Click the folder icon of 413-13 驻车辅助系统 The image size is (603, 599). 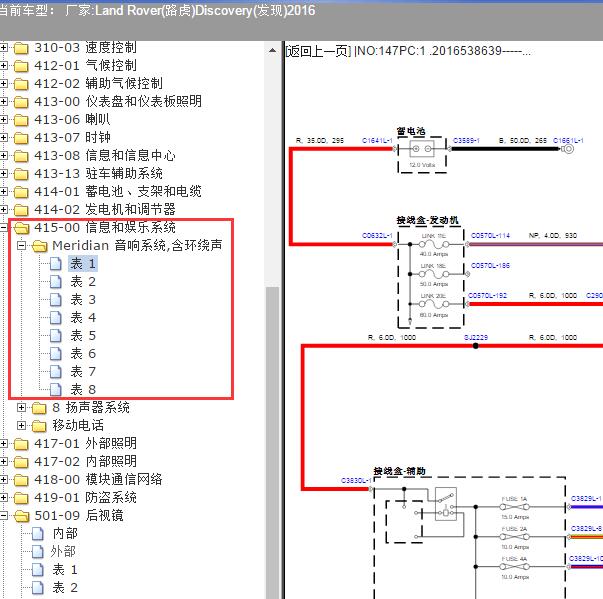[x=21, y=174]
